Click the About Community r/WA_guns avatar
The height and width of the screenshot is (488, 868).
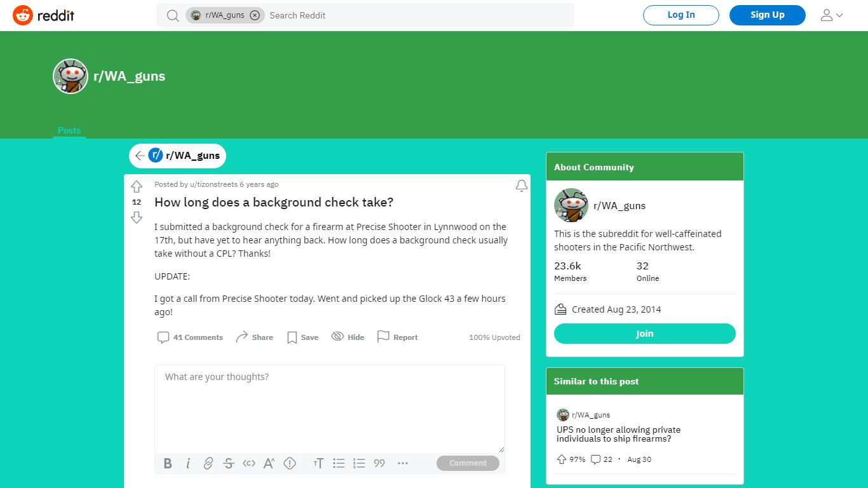(571, 205)
